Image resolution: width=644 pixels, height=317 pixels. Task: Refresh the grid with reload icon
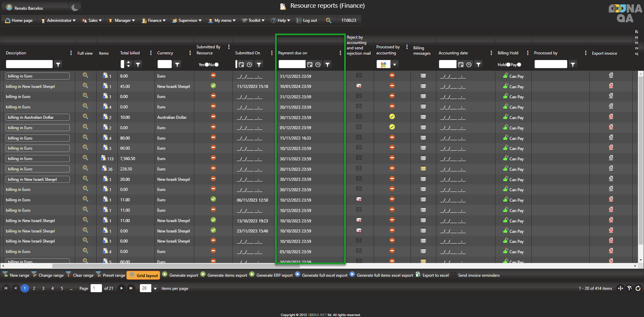[x=638, y=288]
